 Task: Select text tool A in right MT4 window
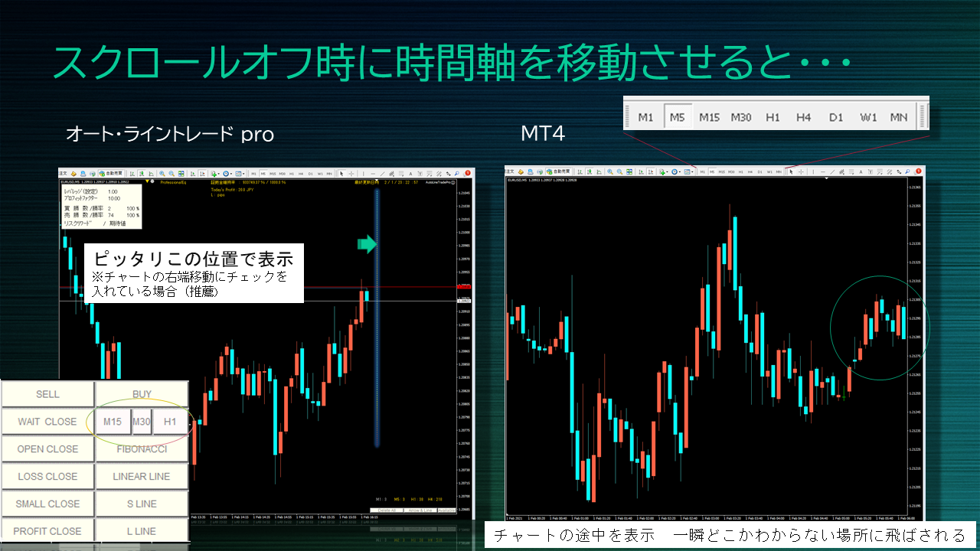coord(861,171)
